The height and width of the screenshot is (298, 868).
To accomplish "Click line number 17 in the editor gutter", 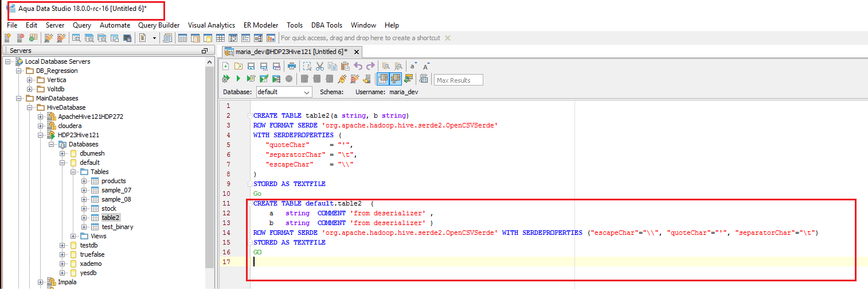I will 228,262.
